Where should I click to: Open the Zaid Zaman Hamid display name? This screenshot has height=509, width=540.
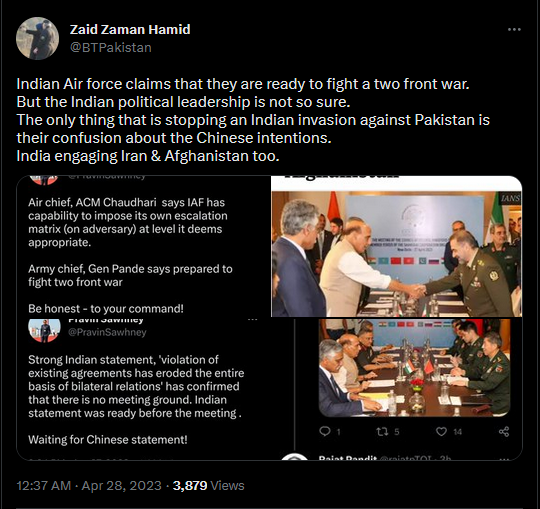(x=130, y=29)
